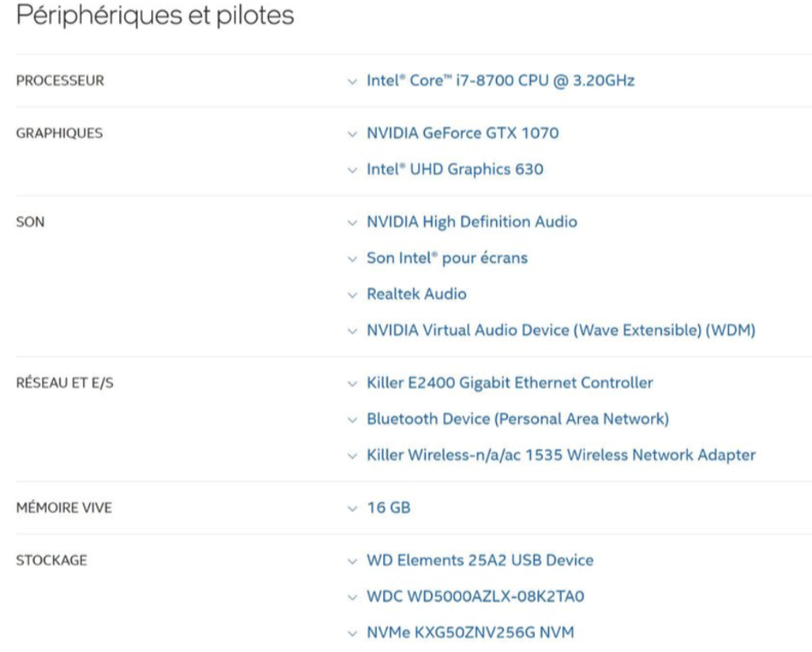Expand the NVIDIA GeForce GTX 1070 chevron

coord(352,135)
